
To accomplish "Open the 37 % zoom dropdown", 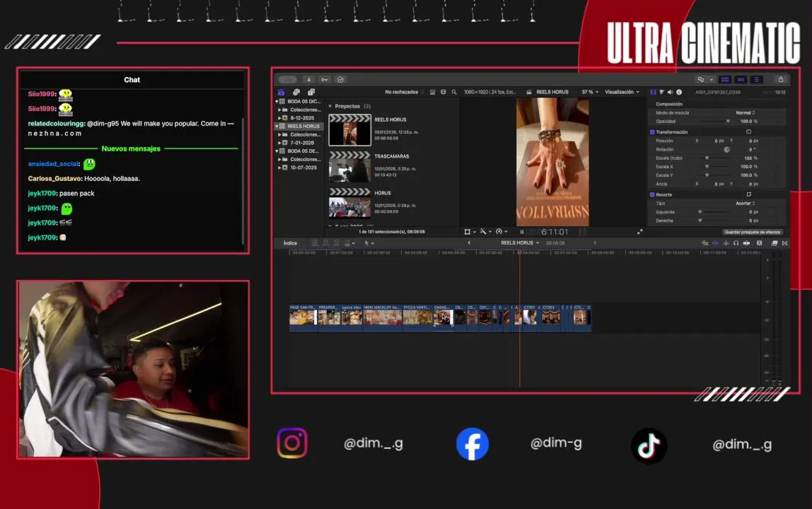I will click(590, 92).
